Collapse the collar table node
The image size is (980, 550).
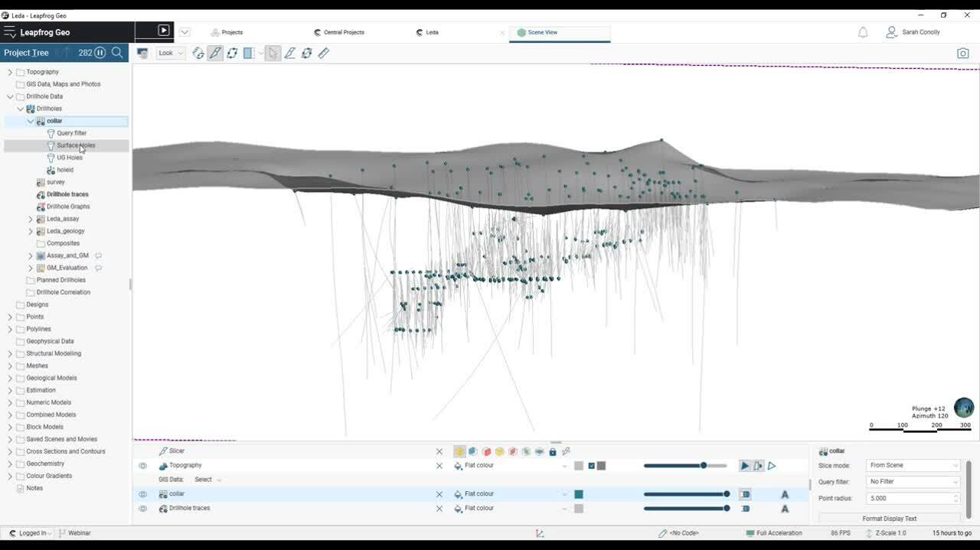pyautogui.click(x=31, y=121)
